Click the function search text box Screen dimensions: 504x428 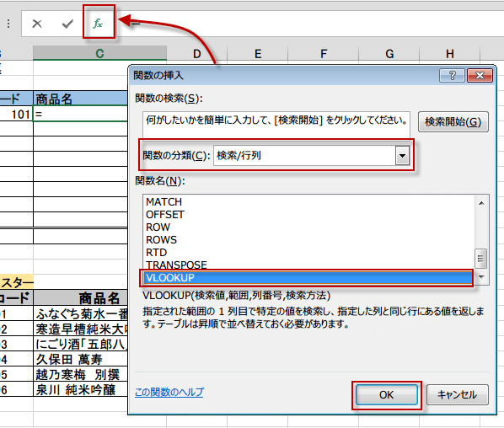[276, 125]
